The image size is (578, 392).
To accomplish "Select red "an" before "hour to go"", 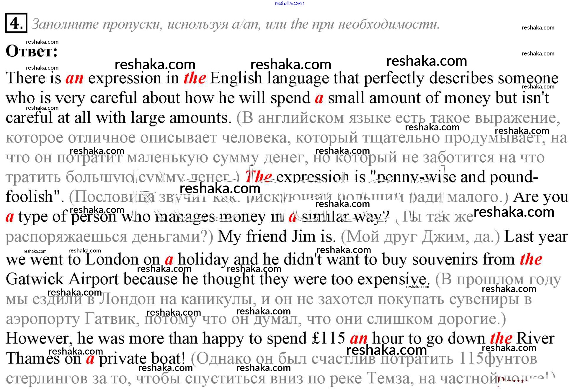I will tap(359, 338).
